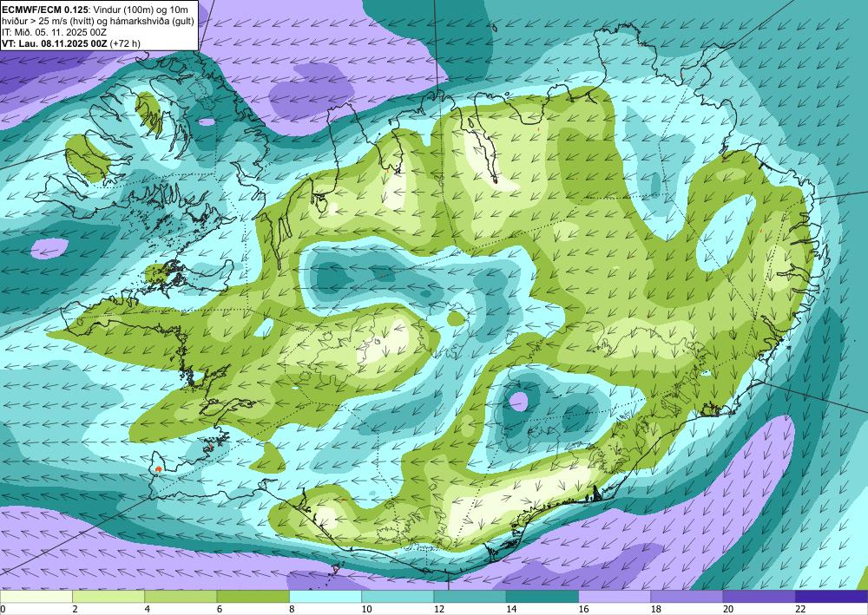Select the green 4–6 m/s legend swatch

pos(181,597)
